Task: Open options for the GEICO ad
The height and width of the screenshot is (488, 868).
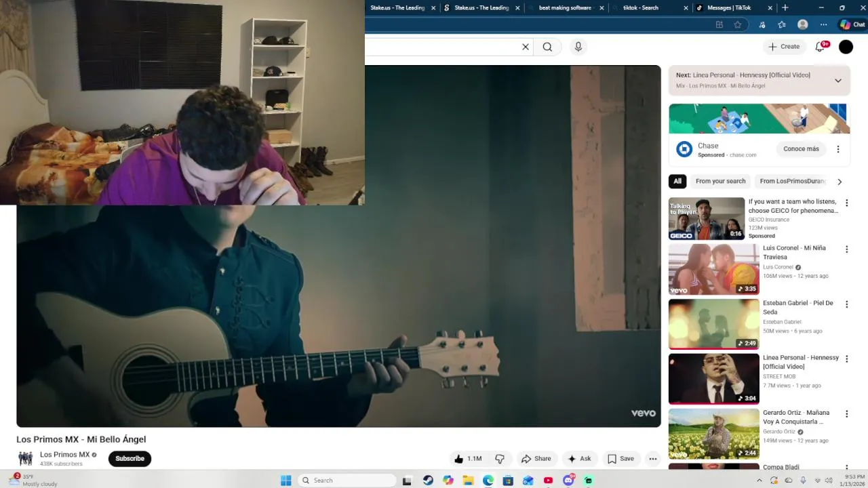Action: tap(846, 203)
